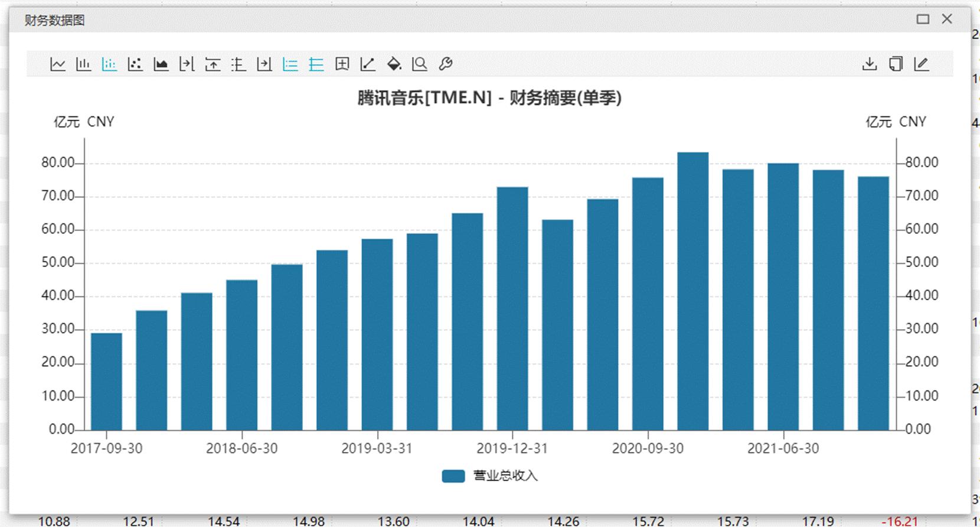This screenshot has width=980, height=527.
Task: Click the tallest bar above 80.00
Action: coord(693,291)
